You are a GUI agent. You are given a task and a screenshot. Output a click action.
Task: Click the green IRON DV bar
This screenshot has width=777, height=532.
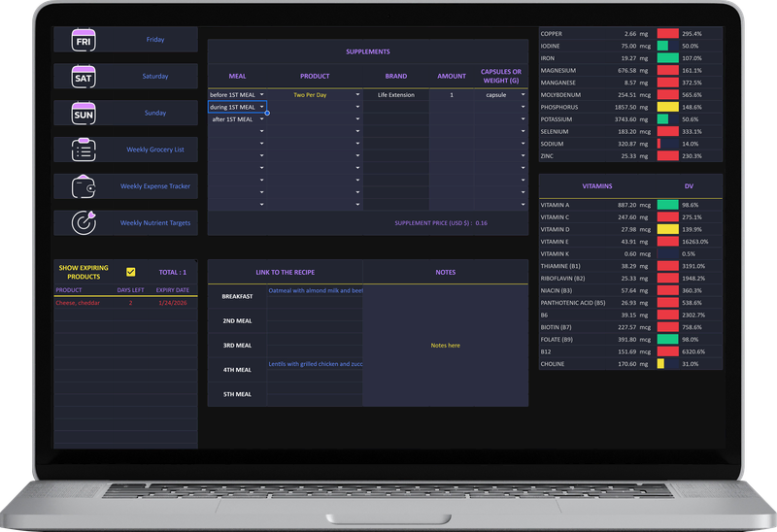click(667, 58)
